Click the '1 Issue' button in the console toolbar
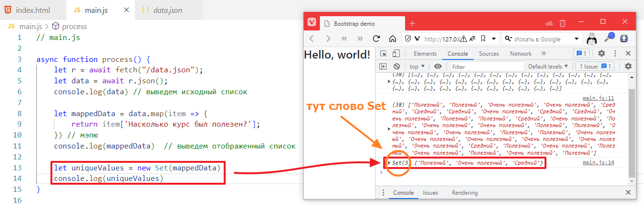 tap(596, 67)
